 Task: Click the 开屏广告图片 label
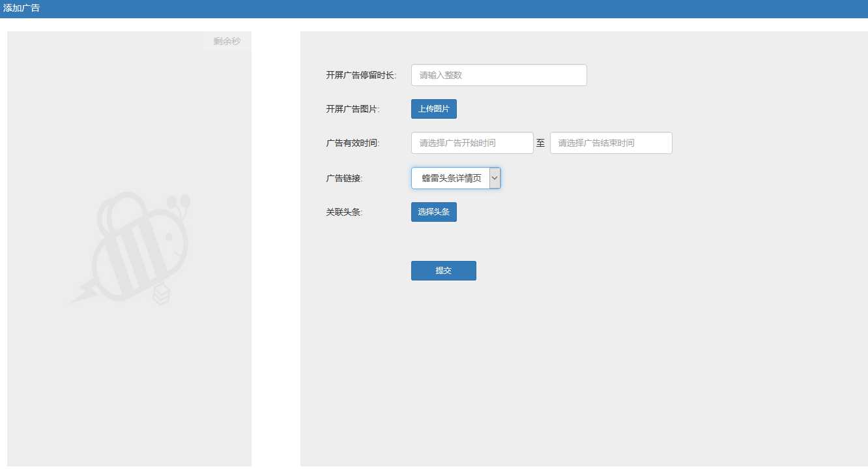pyautogui.click(x=353, y=109)
